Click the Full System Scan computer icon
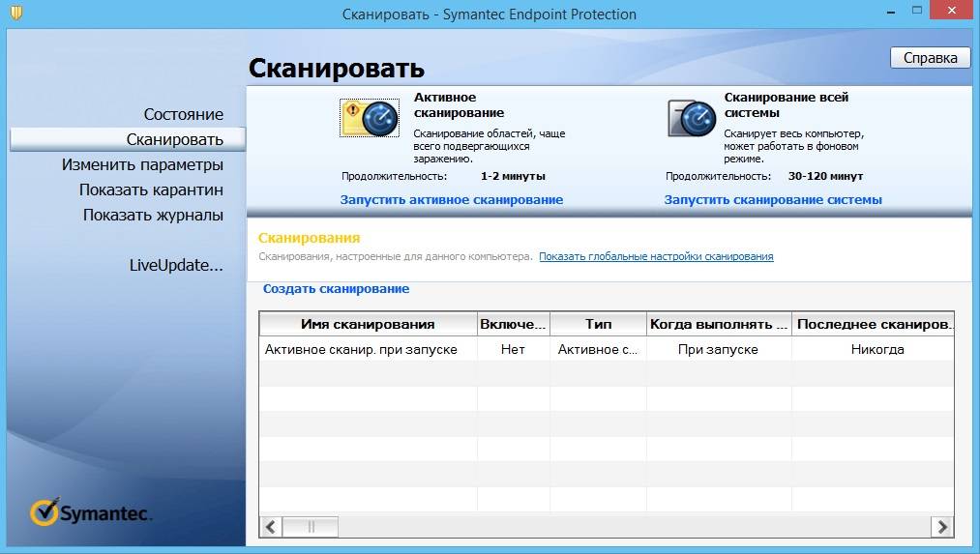The height and width of the screenshot is (554, 980). (692, 117)
